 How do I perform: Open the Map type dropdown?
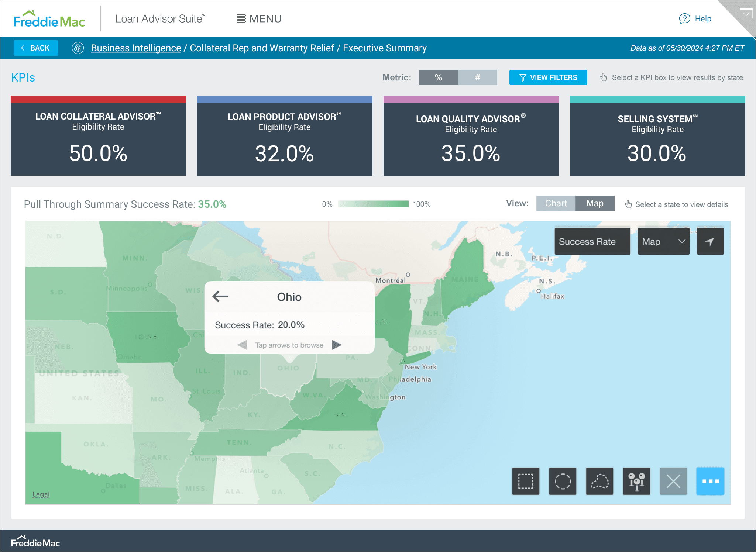click(x=663, y=241)
